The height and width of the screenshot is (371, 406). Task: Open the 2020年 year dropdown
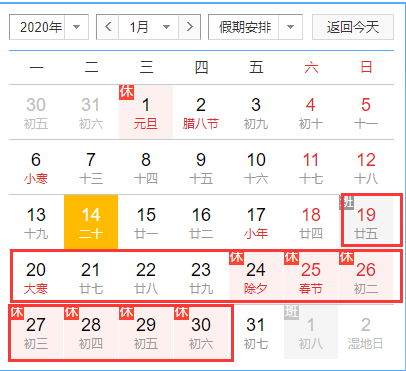coord(49,27)
